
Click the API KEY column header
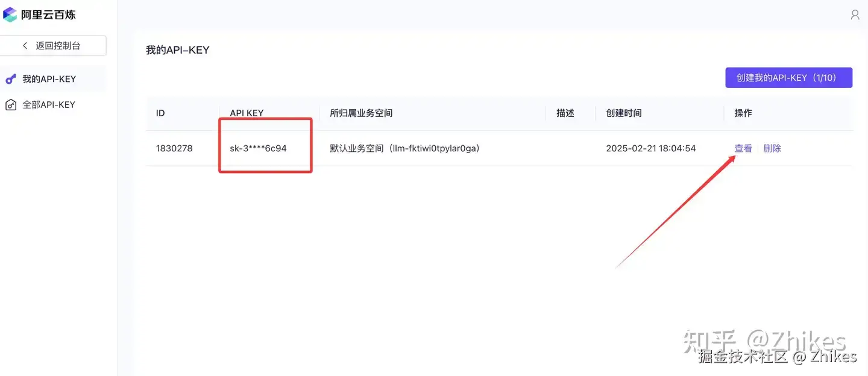point(247,113)
